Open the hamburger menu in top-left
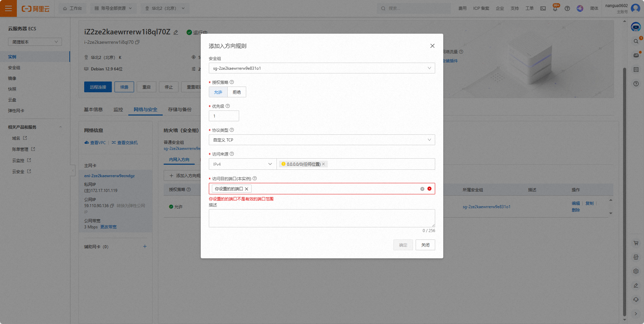Viewport: 644px width, 324px height. [8, 8]
